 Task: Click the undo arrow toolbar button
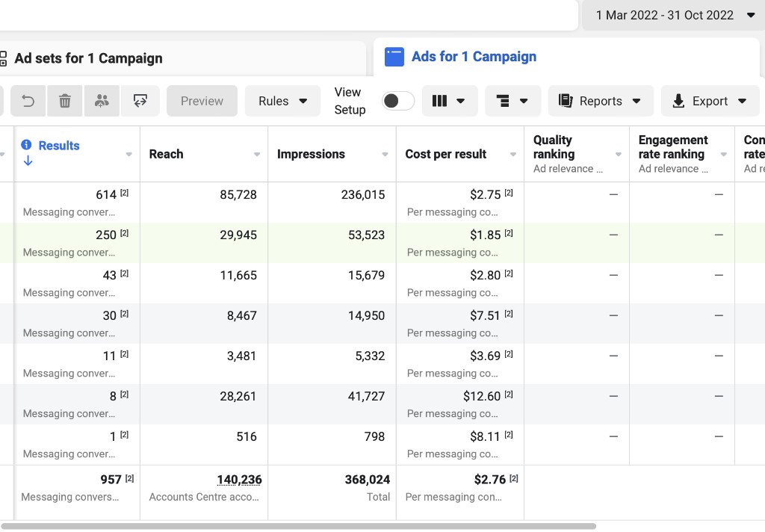click(x=28, y=101)
